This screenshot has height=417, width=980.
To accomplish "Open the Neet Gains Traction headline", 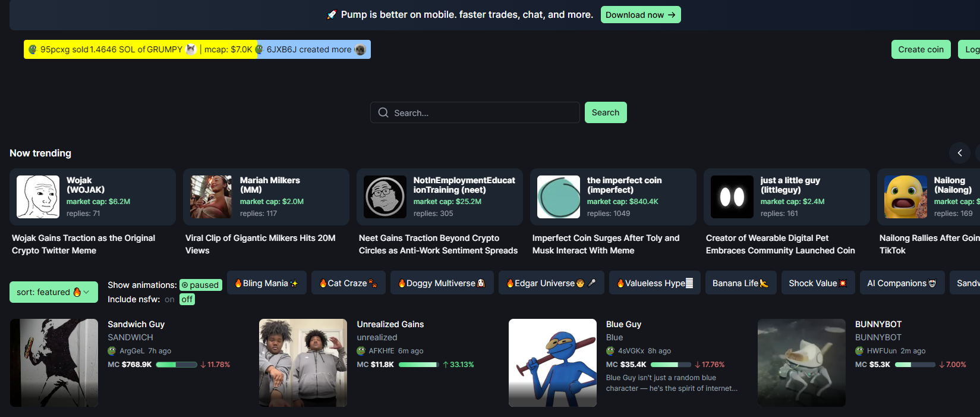I will [438, 244].
